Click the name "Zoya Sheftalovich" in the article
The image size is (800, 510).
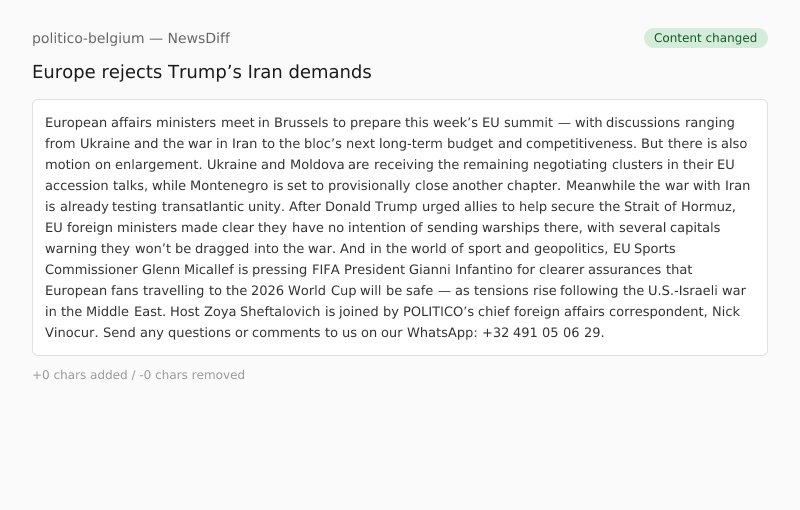coord(257,311)
